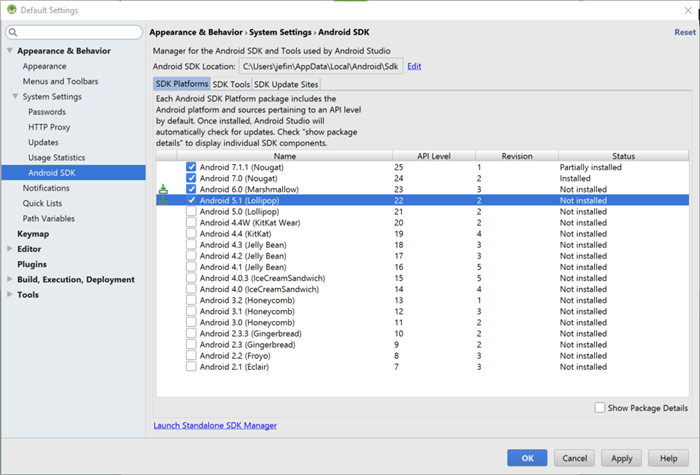This screenshot has height=475, width=700.
Task: Switch to the SDK Tools tab
Action: (x=231, y=84)
